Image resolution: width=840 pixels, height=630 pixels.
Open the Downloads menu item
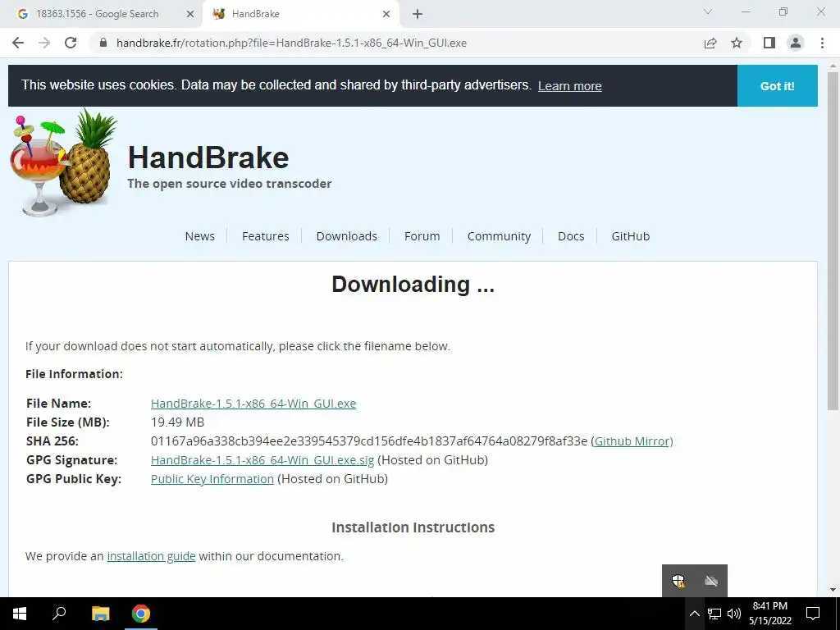point(347,236)
